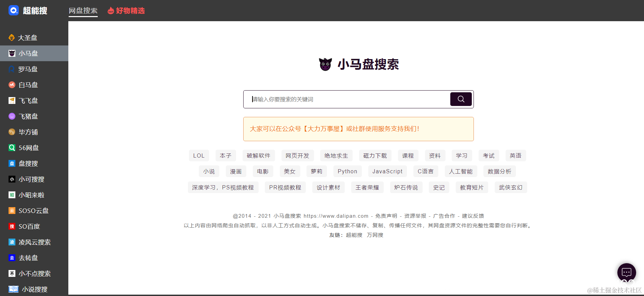This screenshot has height=296, width=644.
Task: Click the magnifier search button
Action: 461,99
